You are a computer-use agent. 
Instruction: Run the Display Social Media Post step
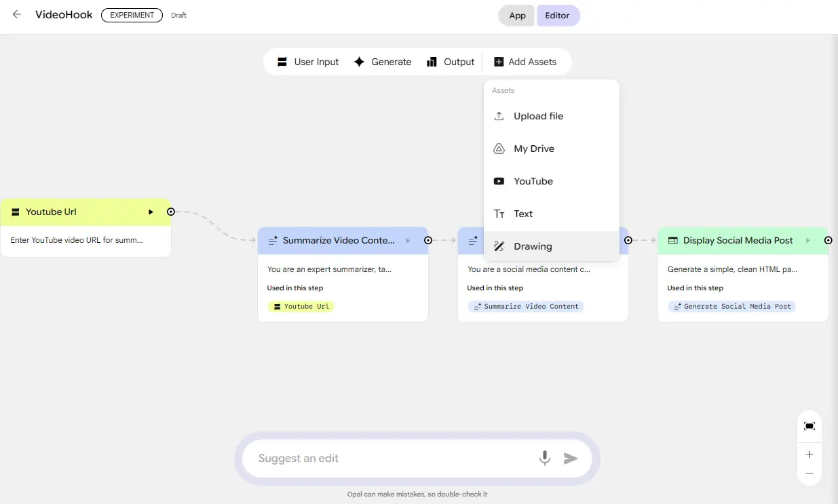(807, 241)
